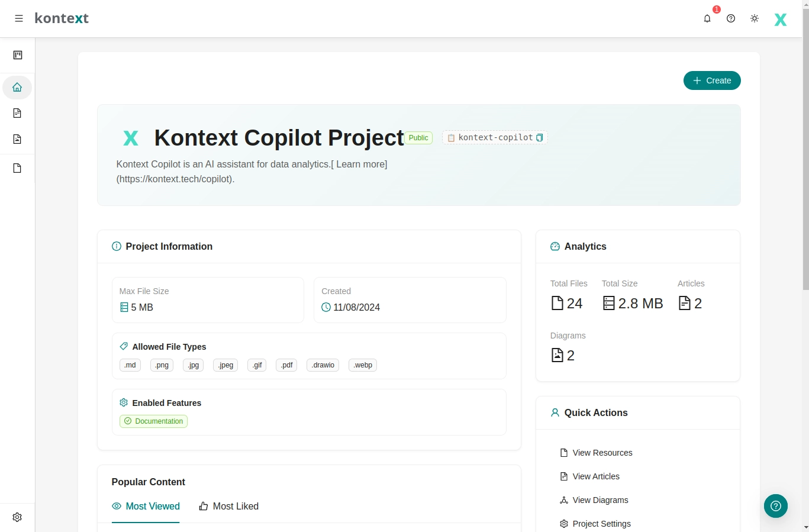Open settings gear in sidebar bottom
809x532 pixels.
(x=17, y=517)
